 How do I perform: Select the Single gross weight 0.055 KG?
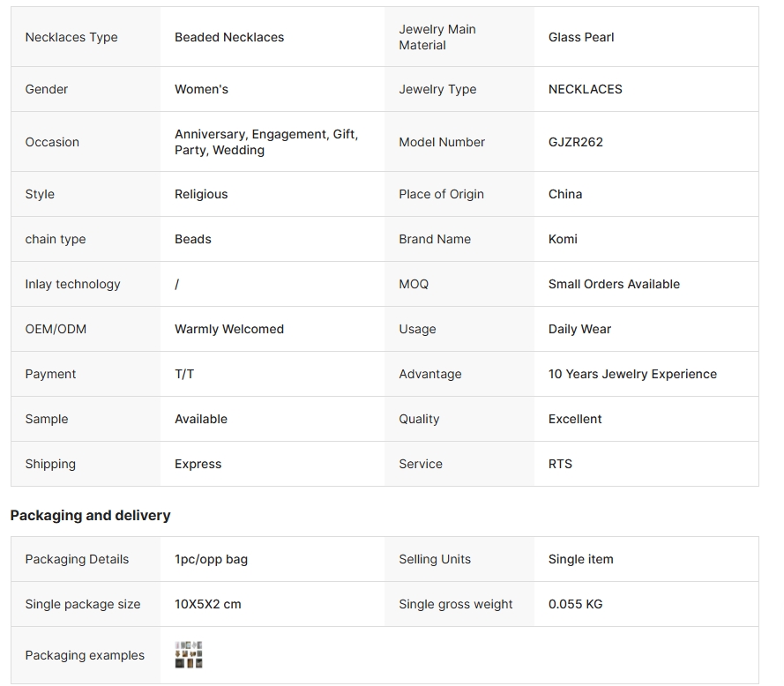575,604
